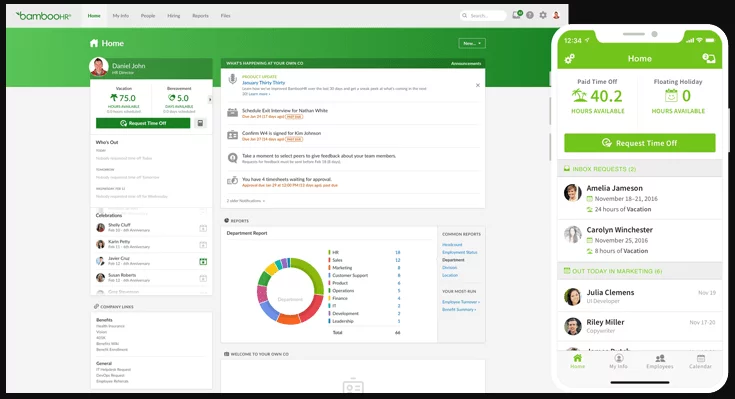Open the settings gear in top bar
Image resolution: width=735 pixels, height=399 pixels.
click(543, 15)
